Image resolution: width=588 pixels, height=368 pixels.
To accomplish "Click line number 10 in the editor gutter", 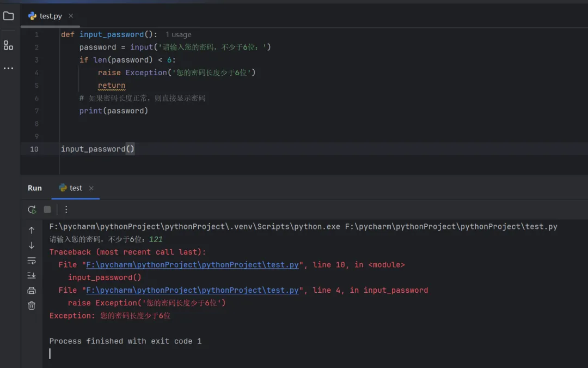I will (34, 149).
